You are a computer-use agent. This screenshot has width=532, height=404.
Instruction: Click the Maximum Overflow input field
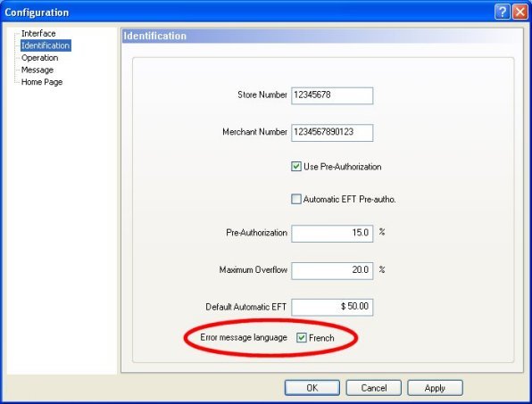click(332, 270)
